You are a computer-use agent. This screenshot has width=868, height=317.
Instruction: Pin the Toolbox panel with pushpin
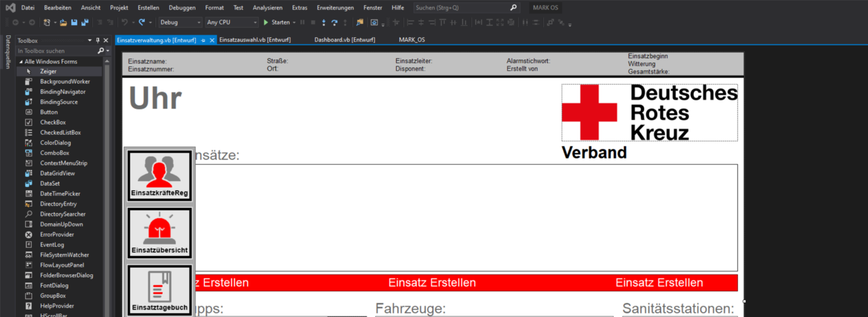[98, 41]
